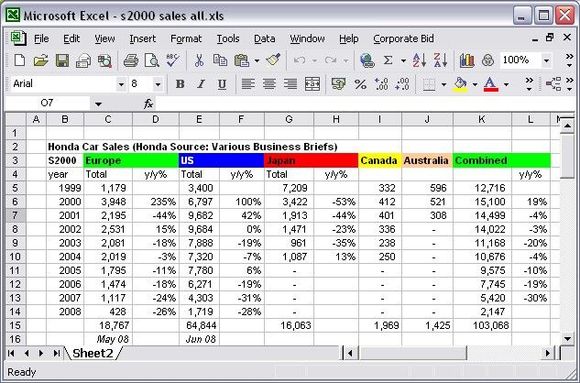Screen dimensions: 580x383
Task: Align text left
Action: (248, 84)
